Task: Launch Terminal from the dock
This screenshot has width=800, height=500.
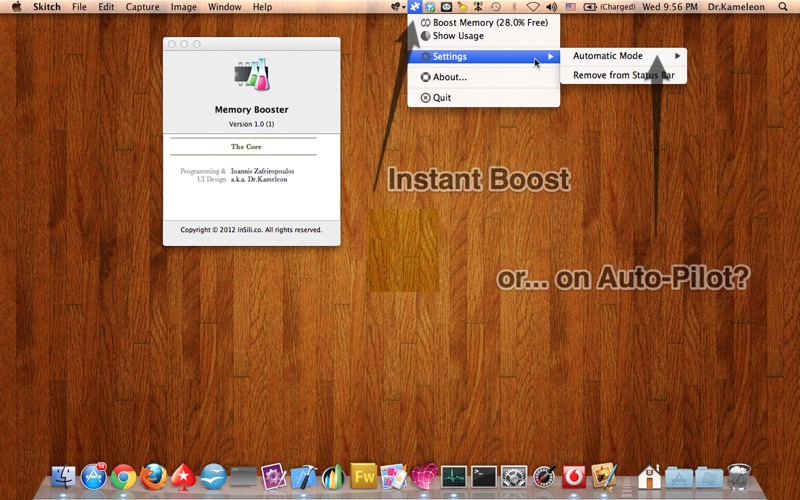Action: (x=483, y=477)
